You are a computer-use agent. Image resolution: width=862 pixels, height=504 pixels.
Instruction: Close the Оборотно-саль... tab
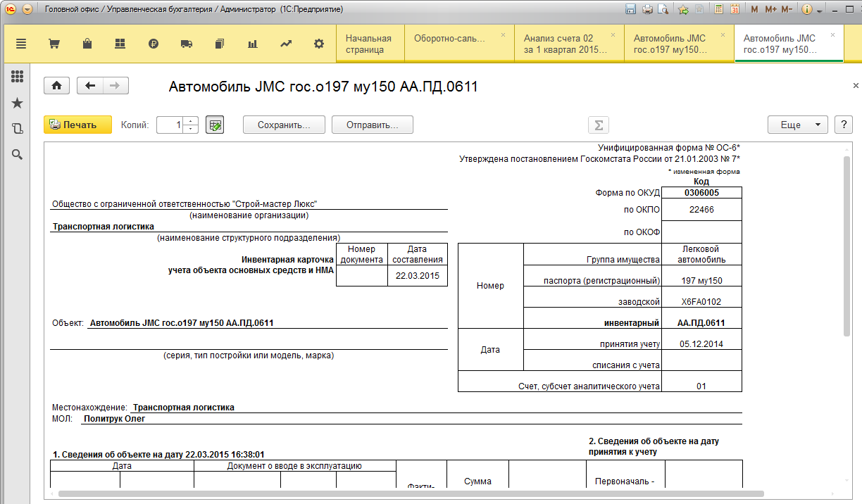coord(503,34)
